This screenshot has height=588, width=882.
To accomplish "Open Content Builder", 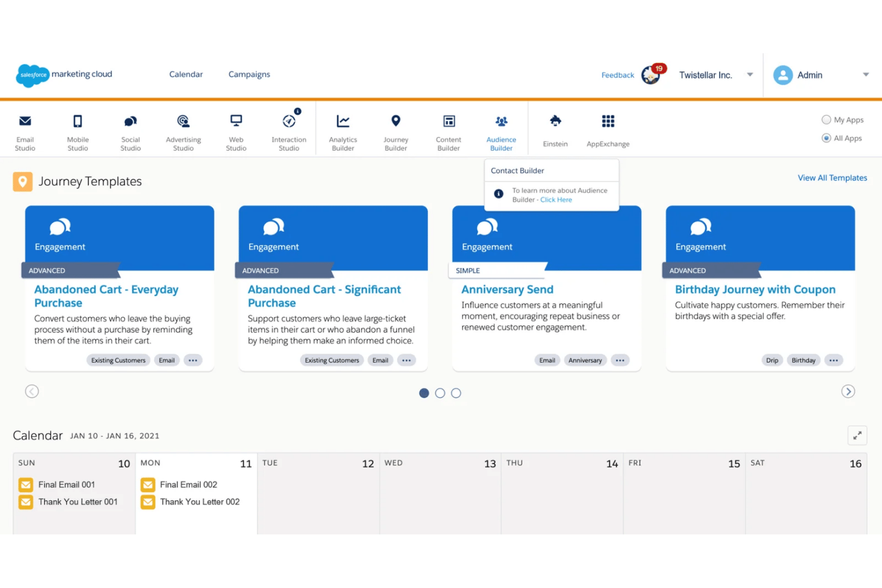I will click(449, 132).
